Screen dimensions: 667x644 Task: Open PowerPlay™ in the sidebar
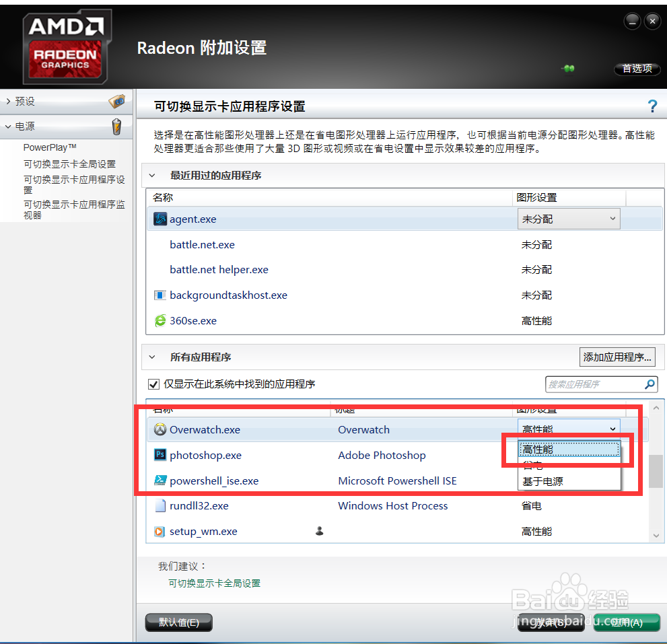tap(50, 147)
